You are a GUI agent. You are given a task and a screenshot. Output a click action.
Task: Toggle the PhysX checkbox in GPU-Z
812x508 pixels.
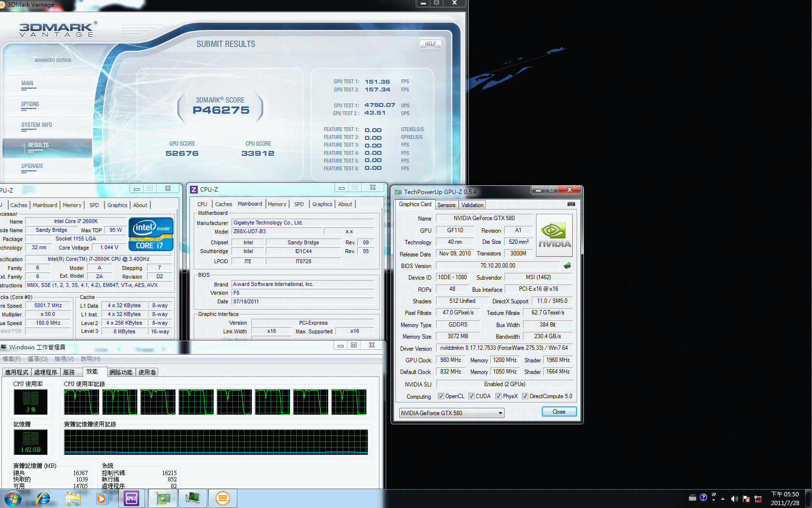click(x=498, y=396)
